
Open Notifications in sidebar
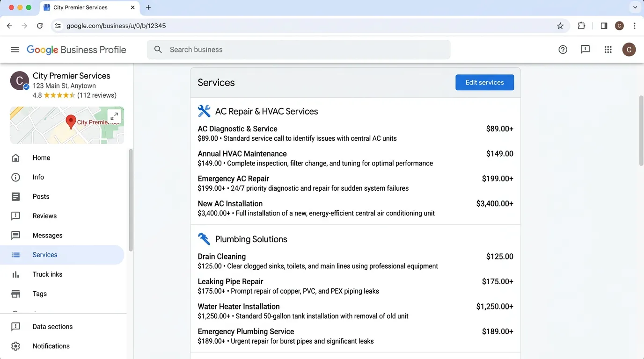pyautogui.click(x=62, y=346)
